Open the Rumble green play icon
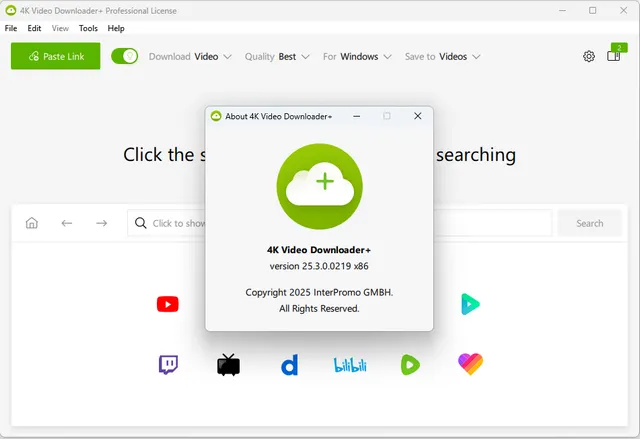 point(410,364)
